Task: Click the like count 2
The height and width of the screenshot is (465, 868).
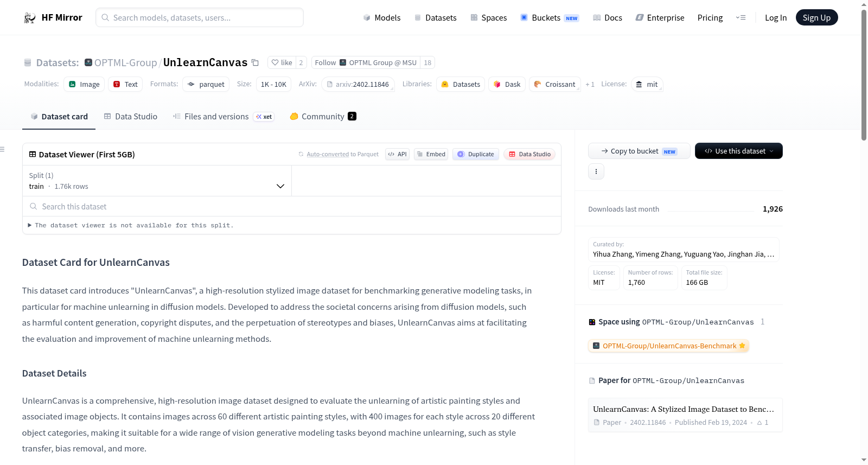Action: pyautogui.click(x=301, y=62)
